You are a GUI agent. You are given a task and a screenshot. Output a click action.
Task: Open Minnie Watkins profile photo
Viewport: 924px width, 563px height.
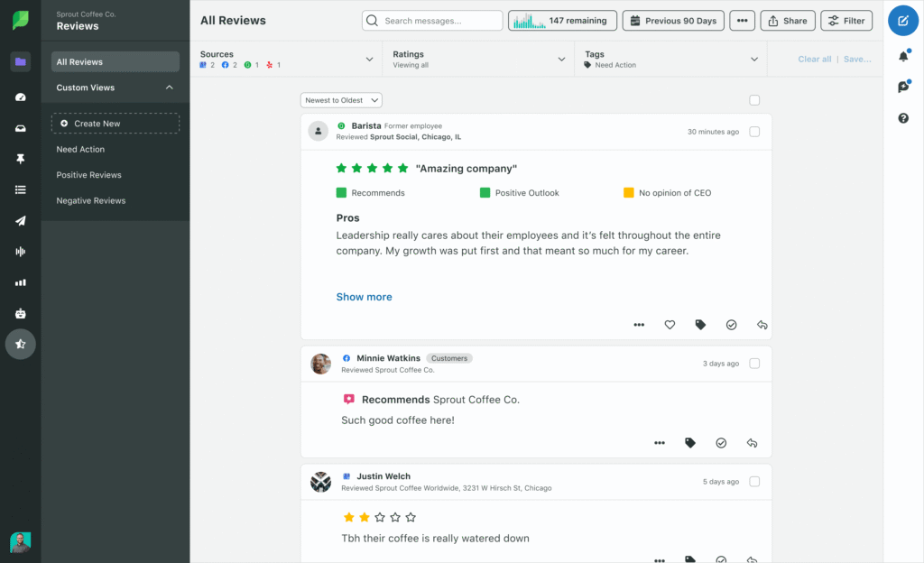point(320,364)
